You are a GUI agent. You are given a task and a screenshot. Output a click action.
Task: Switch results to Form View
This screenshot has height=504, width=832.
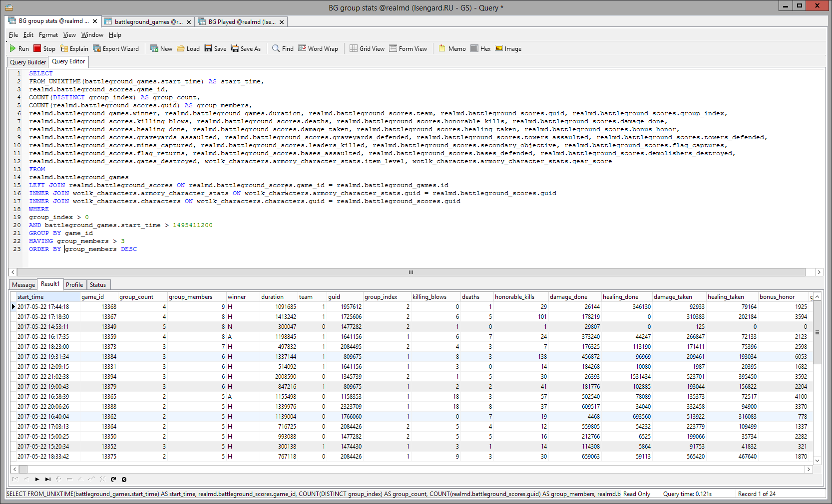(408, 48)
